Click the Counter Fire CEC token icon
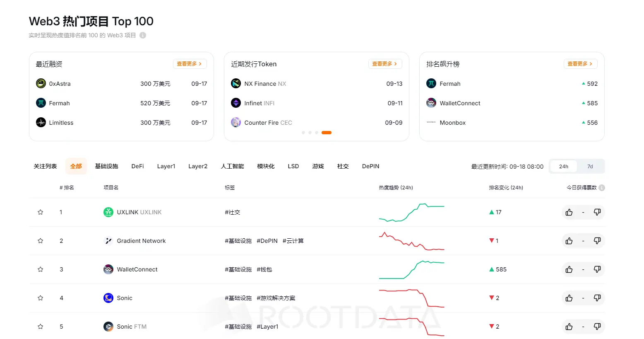This screenshot has height=339, width=644. coord(235,122)
